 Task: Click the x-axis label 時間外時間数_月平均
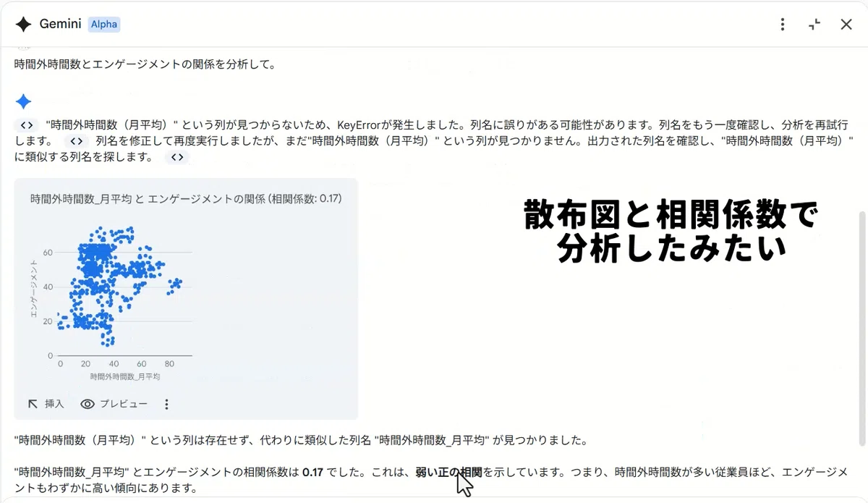tap(125, 377)
